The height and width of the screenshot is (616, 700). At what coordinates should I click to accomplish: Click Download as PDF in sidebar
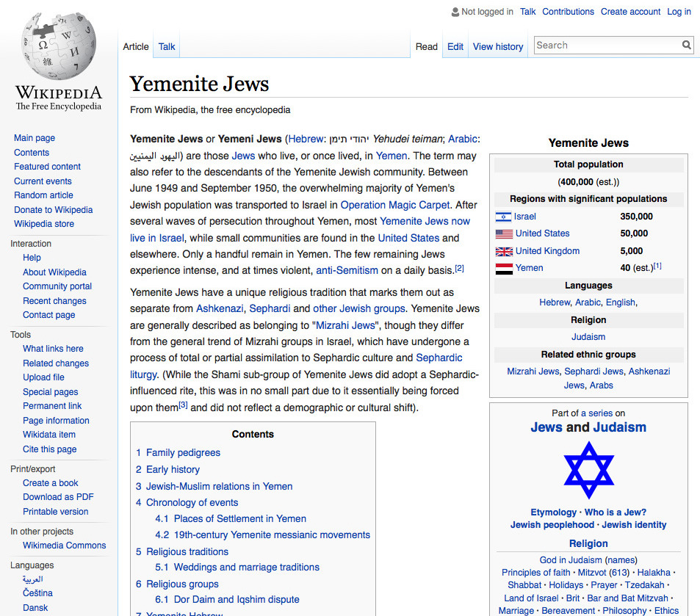click(58, 497)
